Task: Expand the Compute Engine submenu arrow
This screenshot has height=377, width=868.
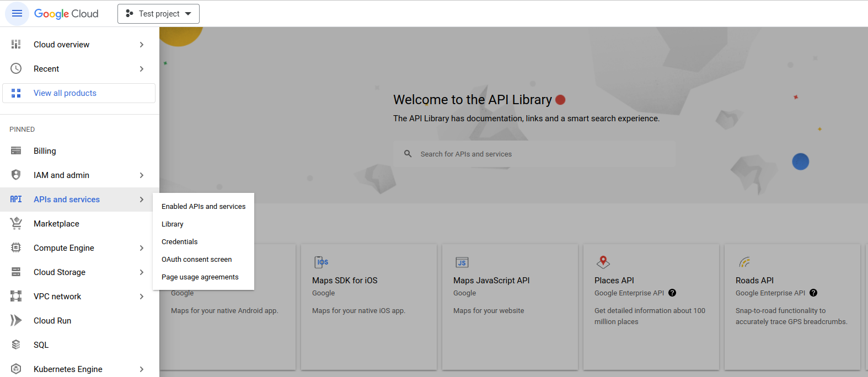Action: [x=142, y=248]
